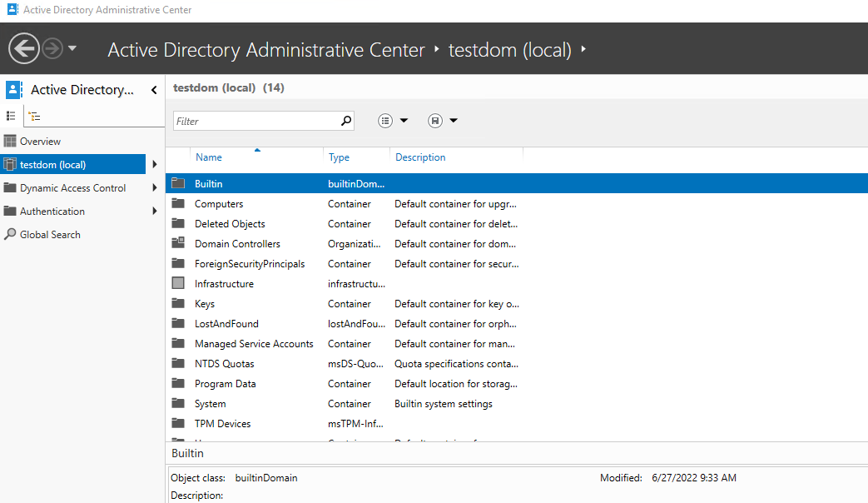The image size is (868, 503).
Task: Click the Filter search magnifier icon
Action: 346,121
